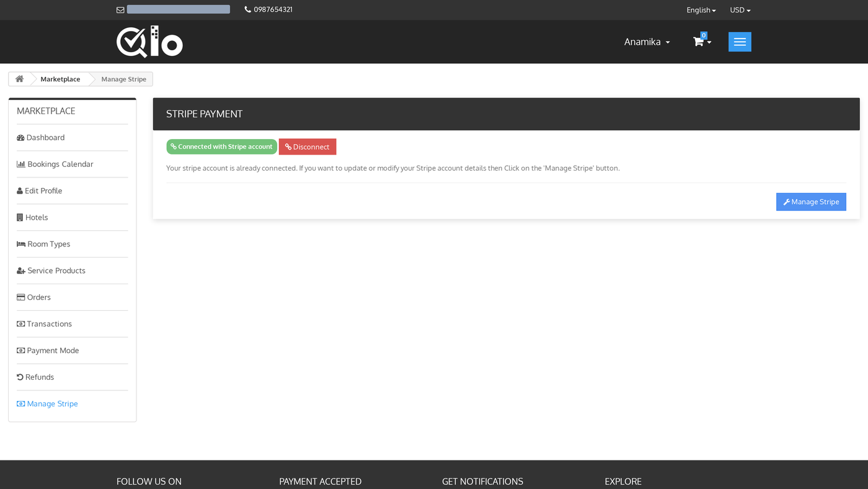Click the Orders card icon
This screenshot has width=868, height=489.
pyautogui.click(x=21, y=297)
